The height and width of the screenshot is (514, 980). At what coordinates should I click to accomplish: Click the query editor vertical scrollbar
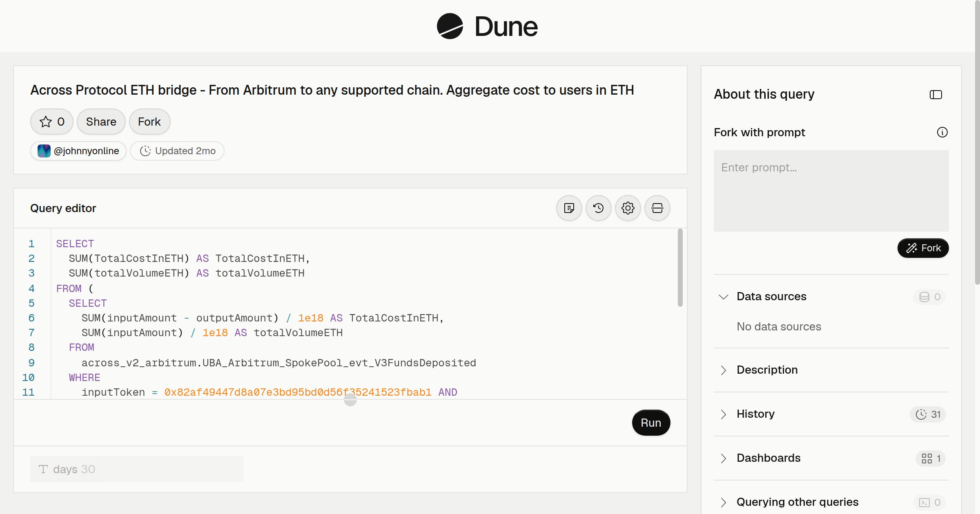coord(680,267)
